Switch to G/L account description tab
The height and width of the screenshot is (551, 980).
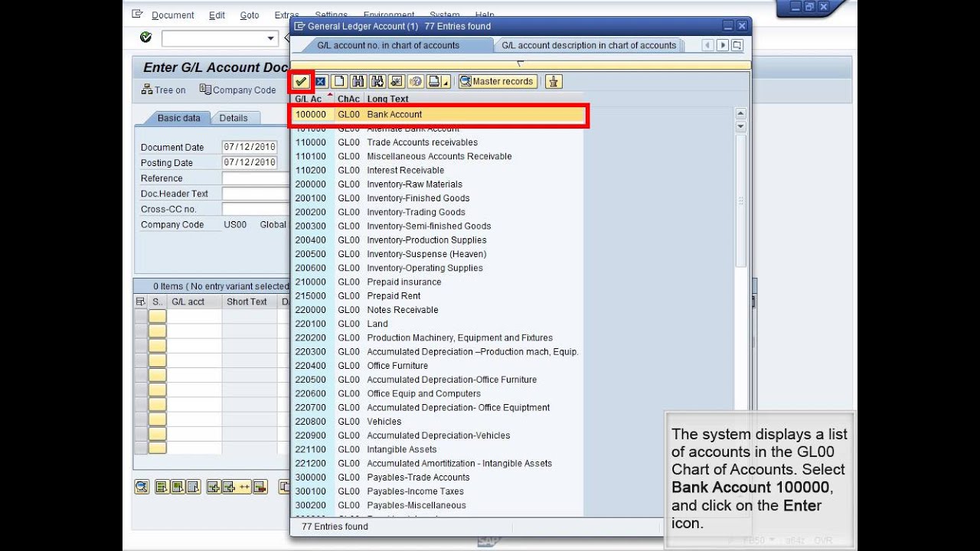coord(589,45)
